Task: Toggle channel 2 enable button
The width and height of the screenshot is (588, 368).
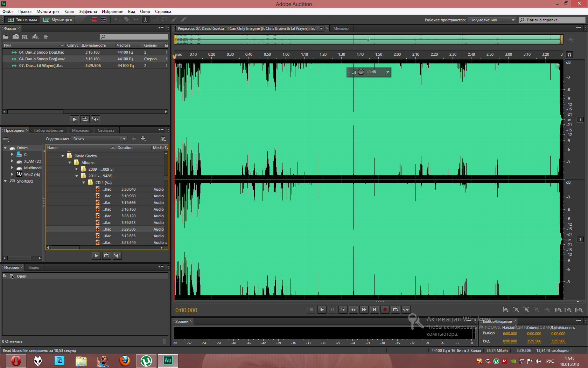Action: (x=580, y=240)
